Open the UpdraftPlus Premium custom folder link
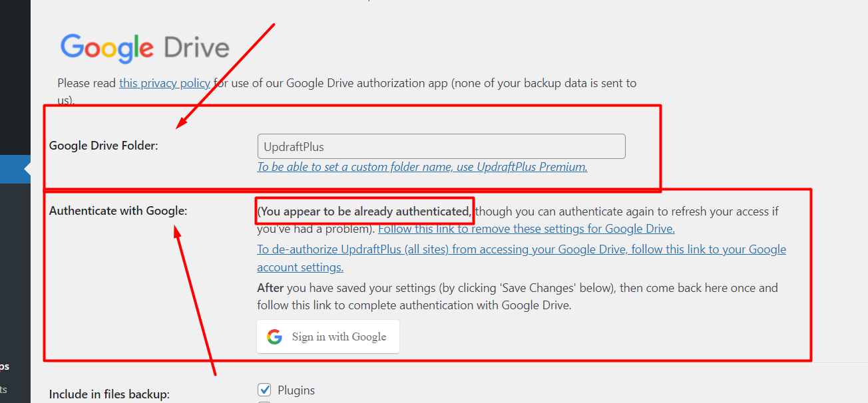 pos(423,167)
